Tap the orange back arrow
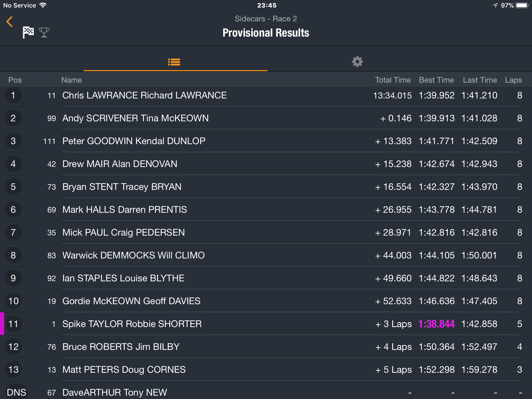Viewport: 532px width, 399px height. (10, 22)
